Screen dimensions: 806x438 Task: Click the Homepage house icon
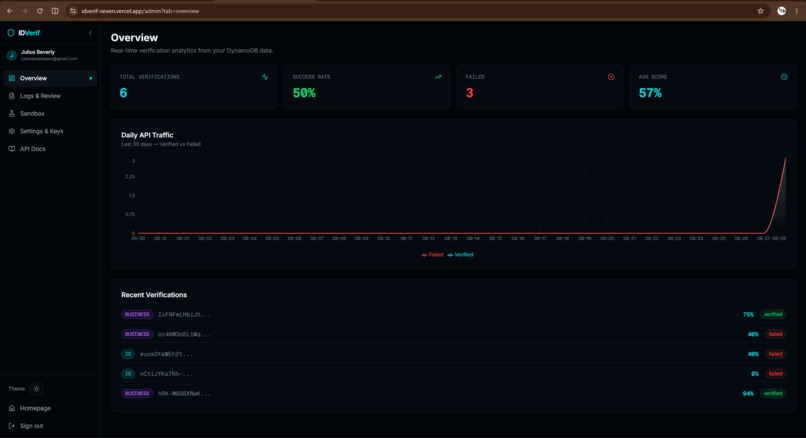coord(12,408)
